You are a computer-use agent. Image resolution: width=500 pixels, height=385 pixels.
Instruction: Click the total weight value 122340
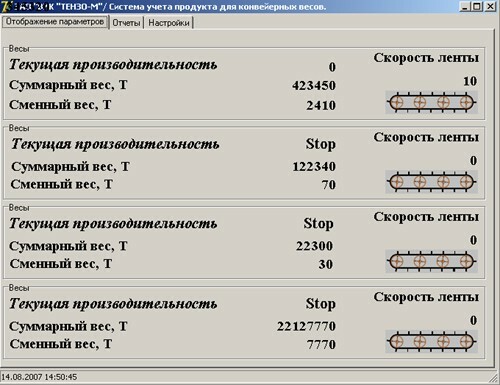click(x=314, y=167)
